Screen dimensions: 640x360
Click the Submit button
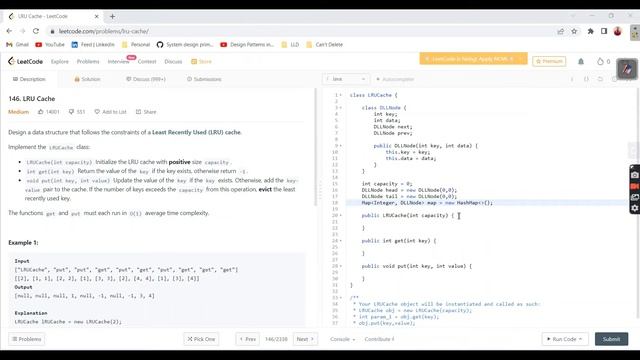pos(611,339)
